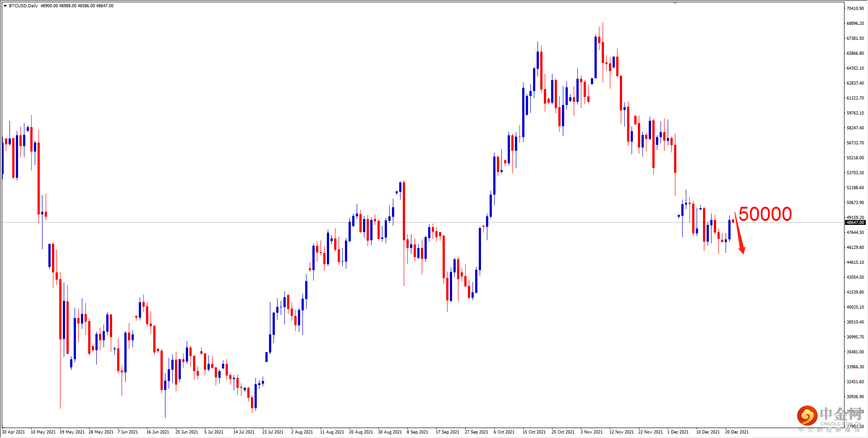The height and width of the screenshot is (438, 868).
Task: Click the 11 Aug 2021 date label
Action: tap(332, 432)
